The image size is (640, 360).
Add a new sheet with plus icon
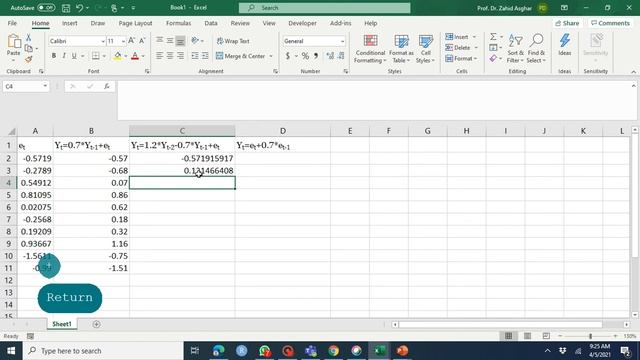[x=96, y=324]
